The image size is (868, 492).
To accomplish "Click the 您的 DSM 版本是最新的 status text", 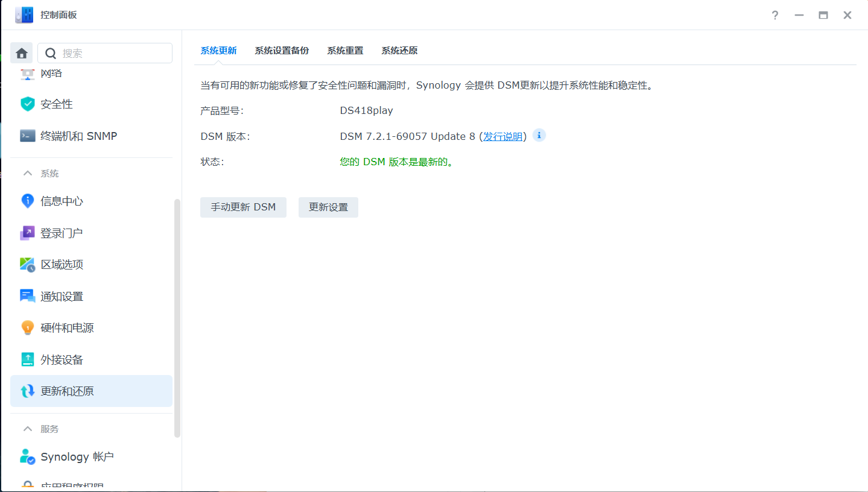I will pyautogui.click(x=396, y=162).
